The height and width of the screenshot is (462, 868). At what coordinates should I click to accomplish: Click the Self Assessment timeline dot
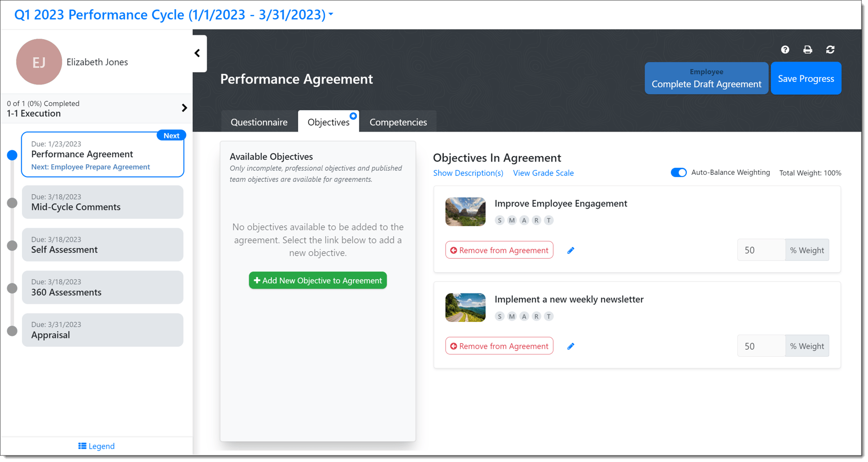[12, 246]
